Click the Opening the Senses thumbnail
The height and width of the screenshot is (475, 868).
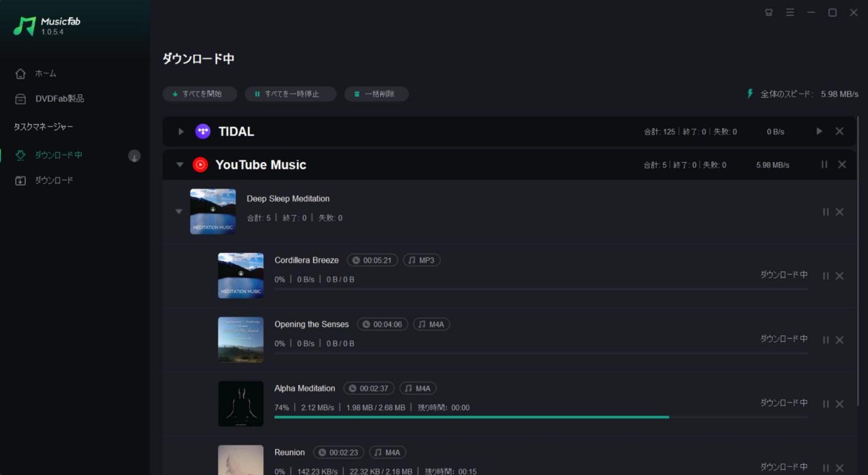tap(240, 340)
